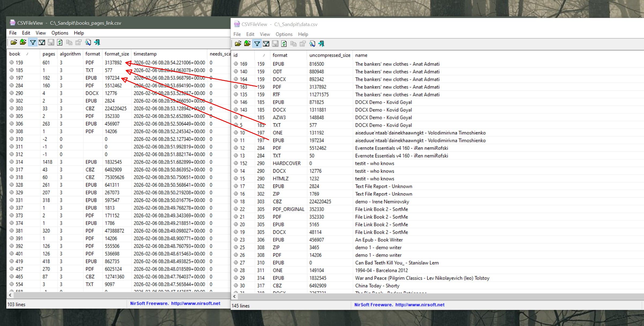The image size is (644, 326).
Task: Toggle Quick Filter funnel in books_pages_link window
Action: tap(33, 42)
